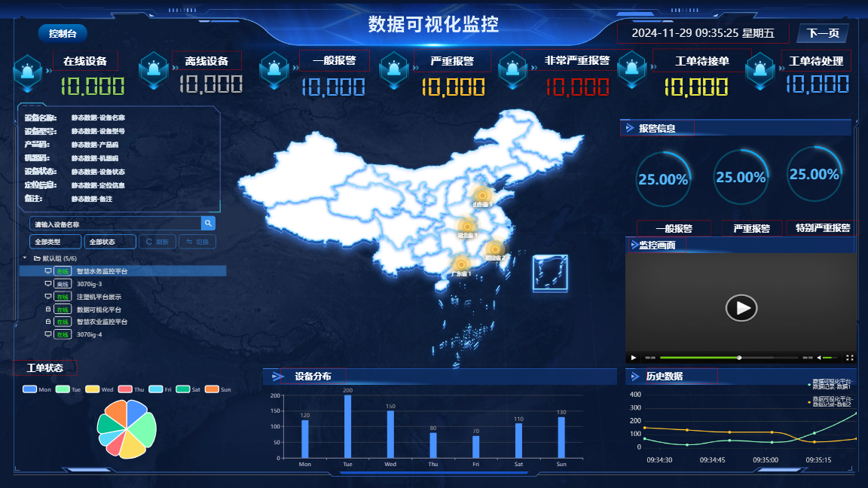This screenshot has height=488, width=868.
Task: Mute the monitoring video speaker icon
Action: click(x=821, y=358)
